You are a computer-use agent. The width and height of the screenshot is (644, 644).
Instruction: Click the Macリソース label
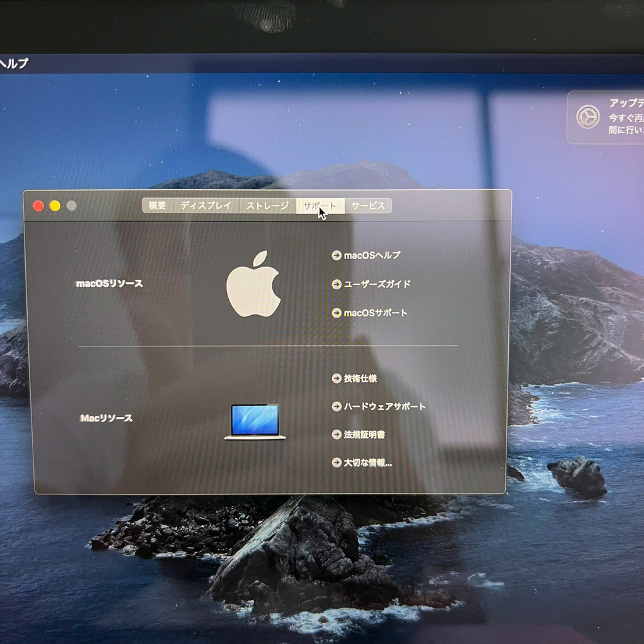click(x=106, y=418)
